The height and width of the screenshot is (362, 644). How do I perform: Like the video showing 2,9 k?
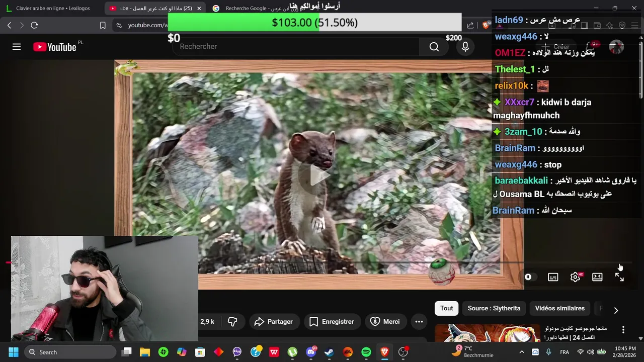coord(207,322)
